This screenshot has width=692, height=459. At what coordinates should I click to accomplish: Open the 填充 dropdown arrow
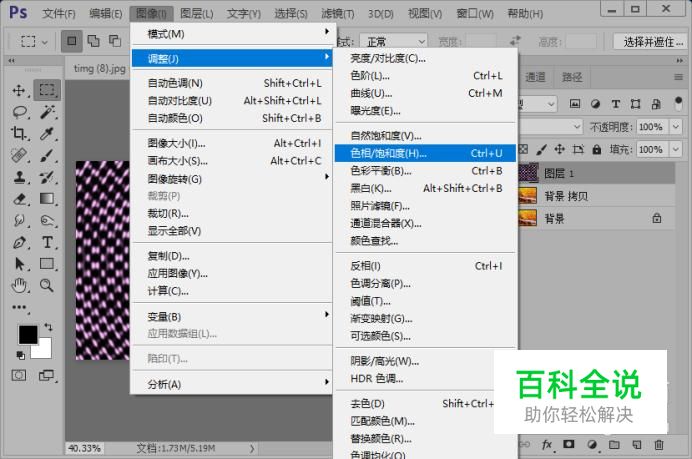click(x=676, y=149)
